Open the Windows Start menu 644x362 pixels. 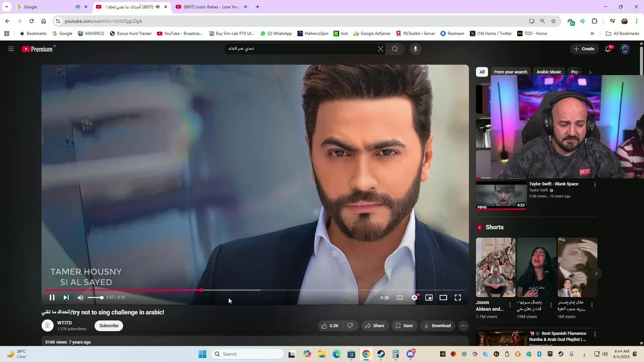pos(202,354)
